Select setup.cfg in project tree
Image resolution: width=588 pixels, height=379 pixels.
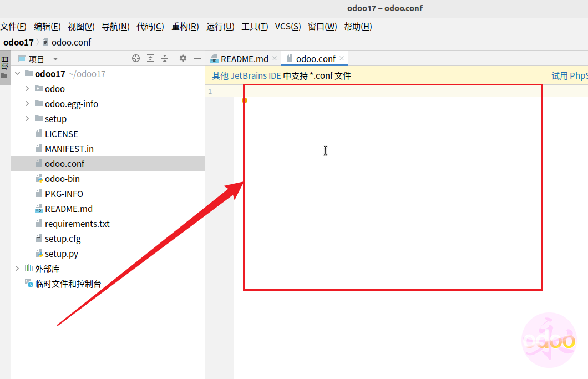coord(63,239)
